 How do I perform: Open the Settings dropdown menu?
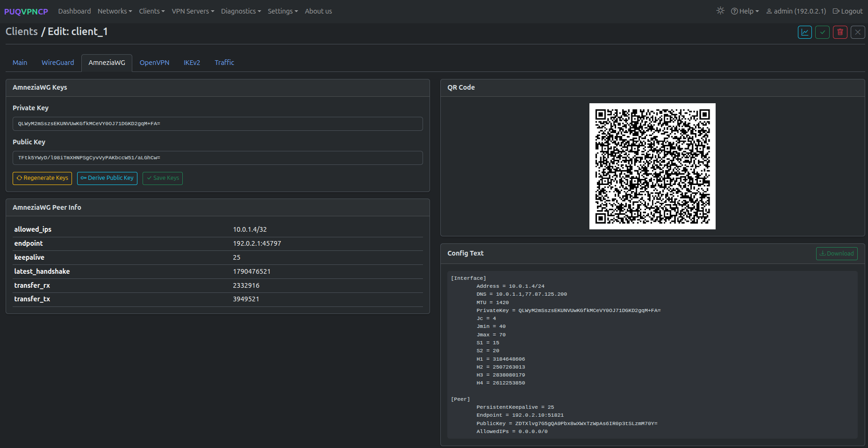click(283, 11)
